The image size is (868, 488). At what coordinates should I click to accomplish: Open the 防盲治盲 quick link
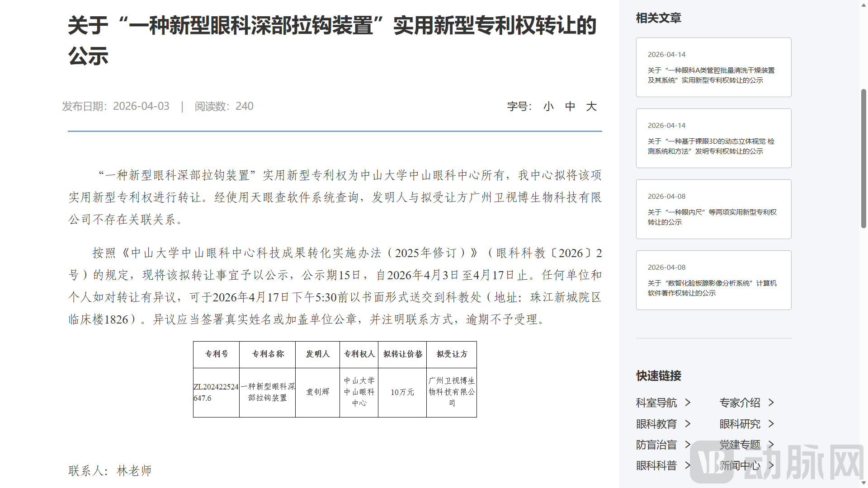(x=656, y=445)
